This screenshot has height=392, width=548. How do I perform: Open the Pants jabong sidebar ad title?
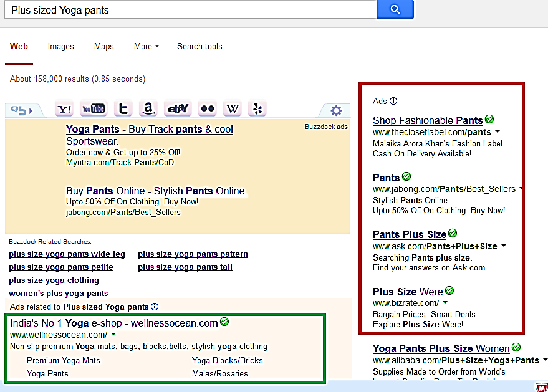[386, 178]
